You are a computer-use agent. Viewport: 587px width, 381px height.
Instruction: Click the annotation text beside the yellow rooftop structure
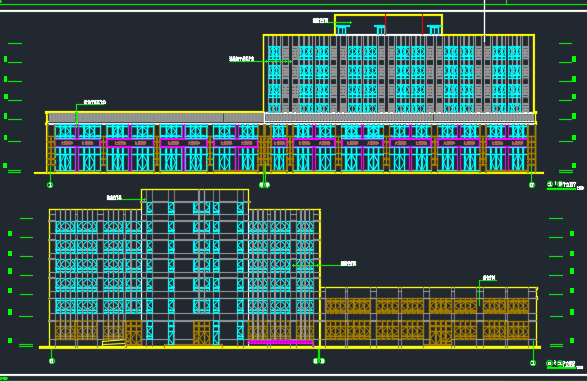coord(320,21)
